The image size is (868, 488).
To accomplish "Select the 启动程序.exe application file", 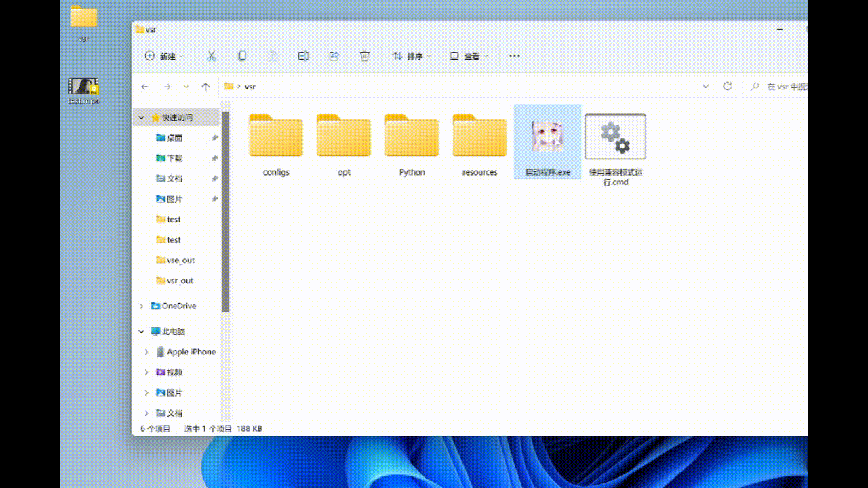I will pos(547,142).
